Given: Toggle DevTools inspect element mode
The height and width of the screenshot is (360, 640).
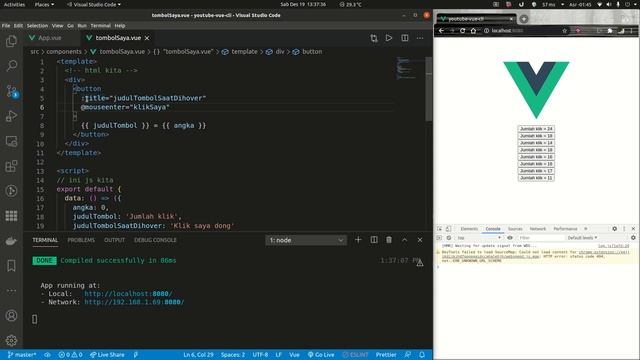Looking at the screenshot, I should pyautogui.click(x=439, y=229).
